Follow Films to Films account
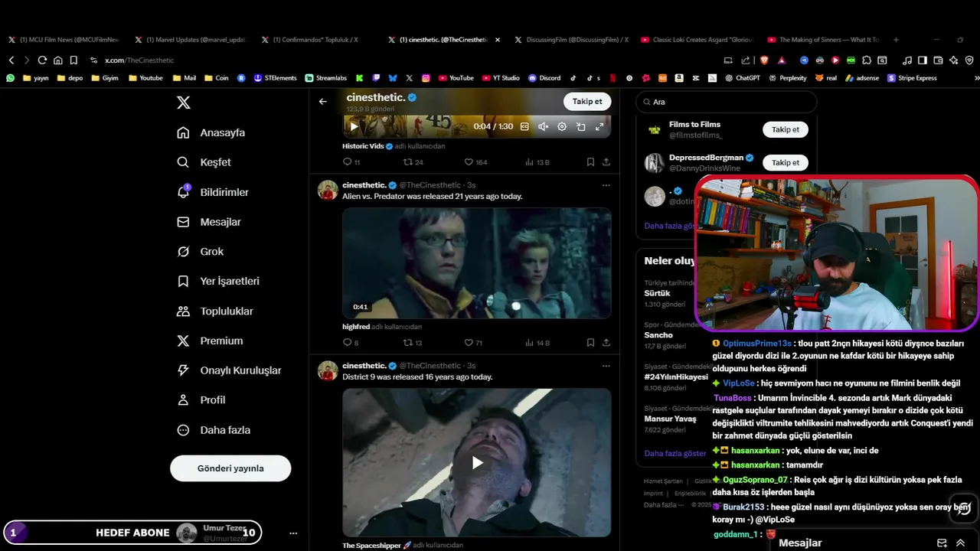 coord(785,129)
